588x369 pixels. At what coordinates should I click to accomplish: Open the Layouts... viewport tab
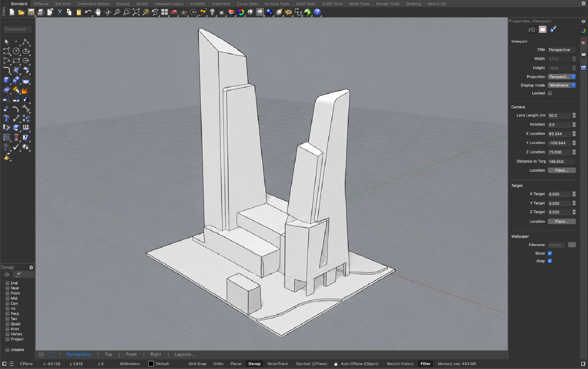tap(185, 354)
